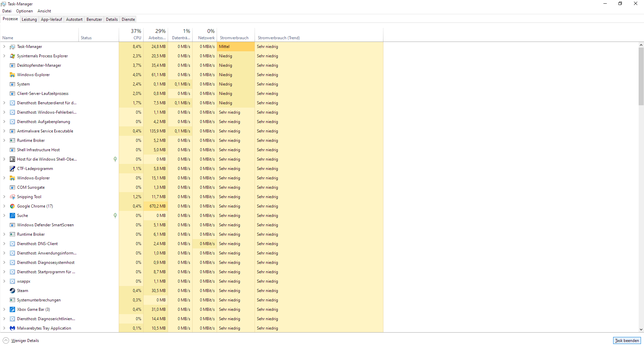Click the Task beenden button
This screenshot has height=346, width=644.
pyautogui.click(x=627, y=341)
